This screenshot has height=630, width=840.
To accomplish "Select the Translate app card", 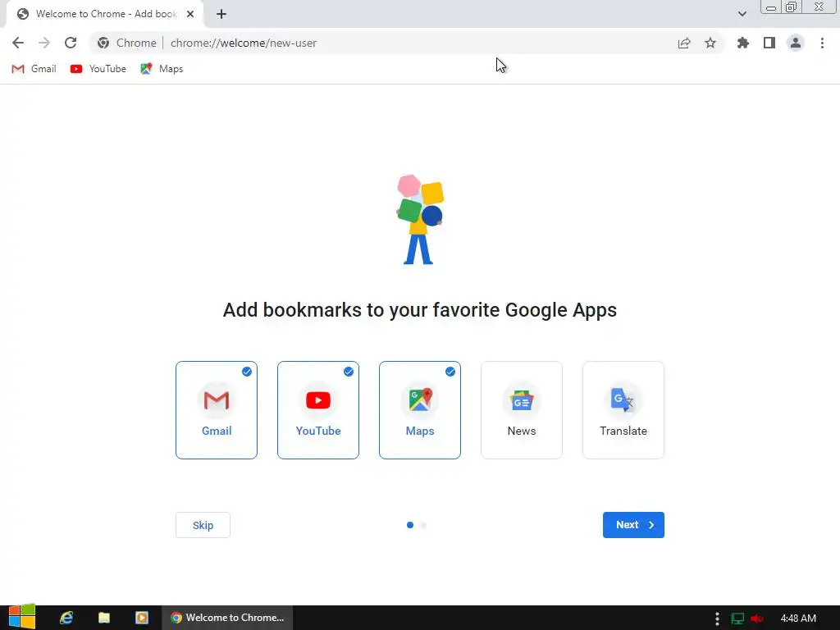I will pos(623,410).
